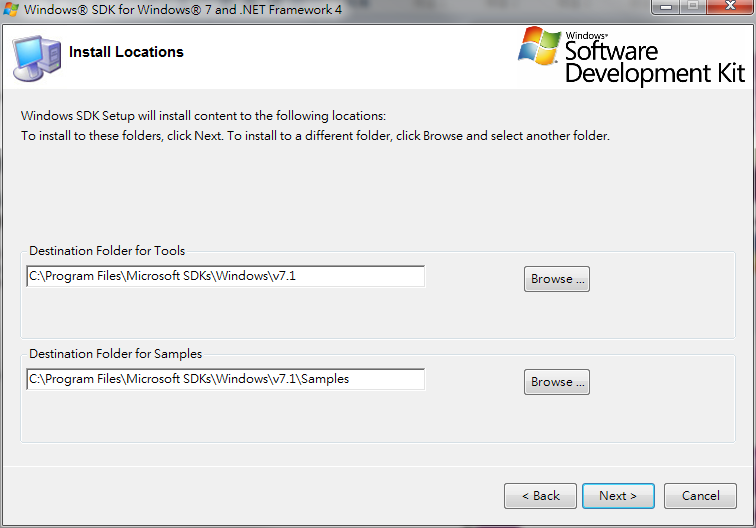
Task: Click the Next > button
Action: point(618,496)
